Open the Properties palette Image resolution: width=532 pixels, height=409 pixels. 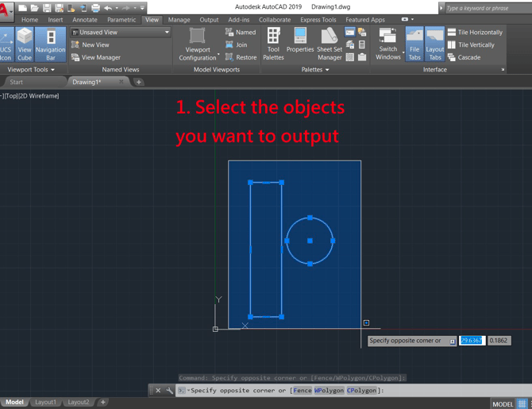pyautogui.click(x=300, y=44)
